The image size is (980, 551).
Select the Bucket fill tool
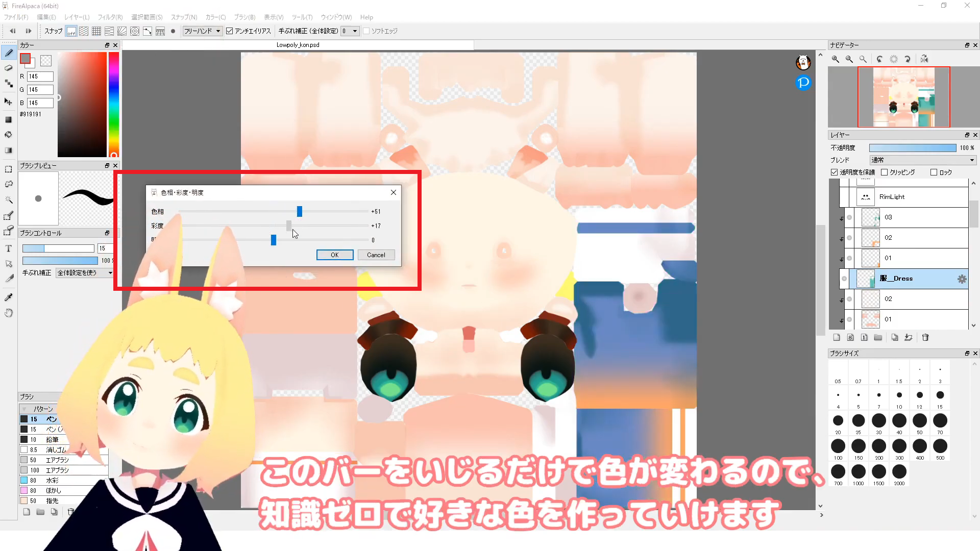click(9, 135)
